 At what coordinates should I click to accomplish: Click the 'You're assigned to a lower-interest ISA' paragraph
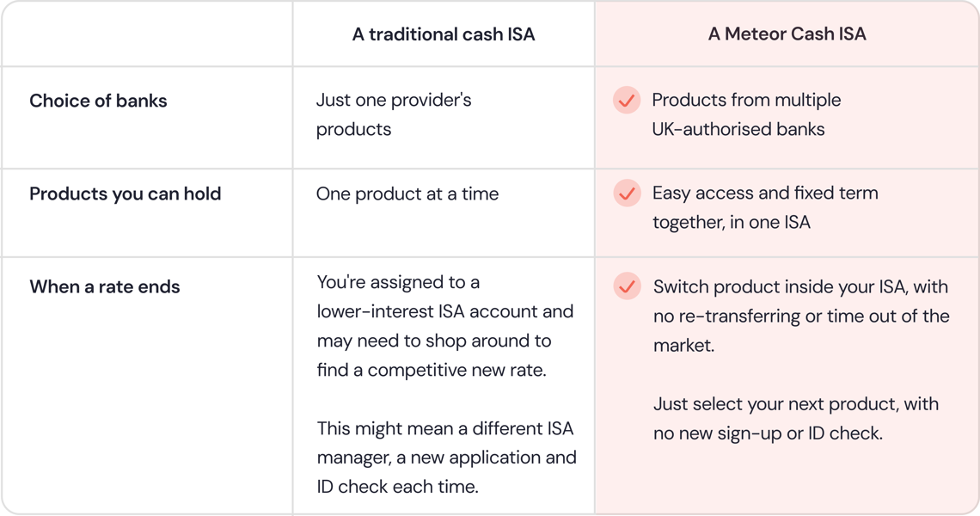point(445,326)
